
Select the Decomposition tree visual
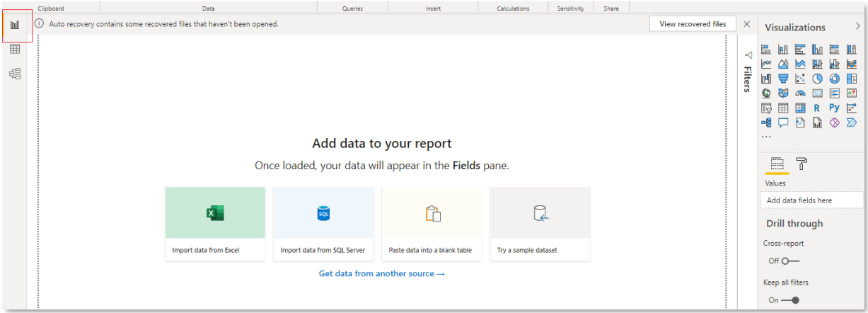766,122
